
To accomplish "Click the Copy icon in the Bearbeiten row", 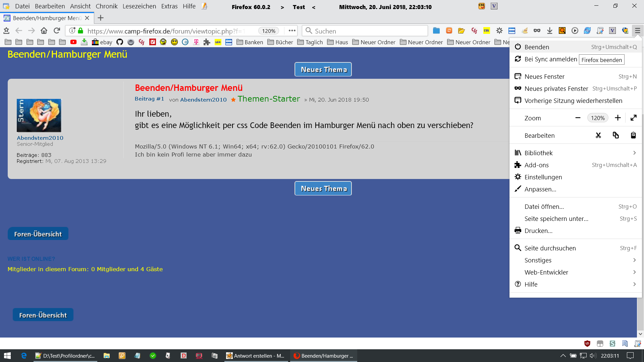I will click(616, 135).
